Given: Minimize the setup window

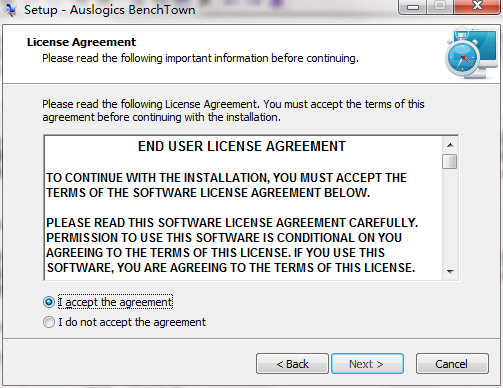Looking at the screenshot, I should coord(413,7).
